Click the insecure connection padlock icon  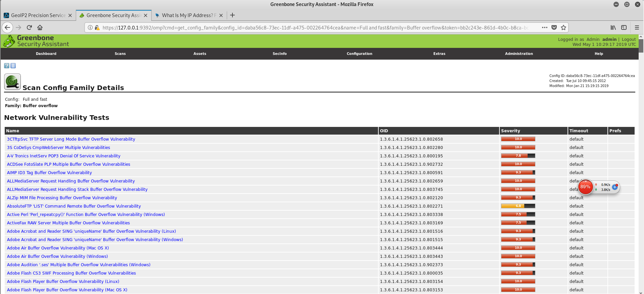97,27
